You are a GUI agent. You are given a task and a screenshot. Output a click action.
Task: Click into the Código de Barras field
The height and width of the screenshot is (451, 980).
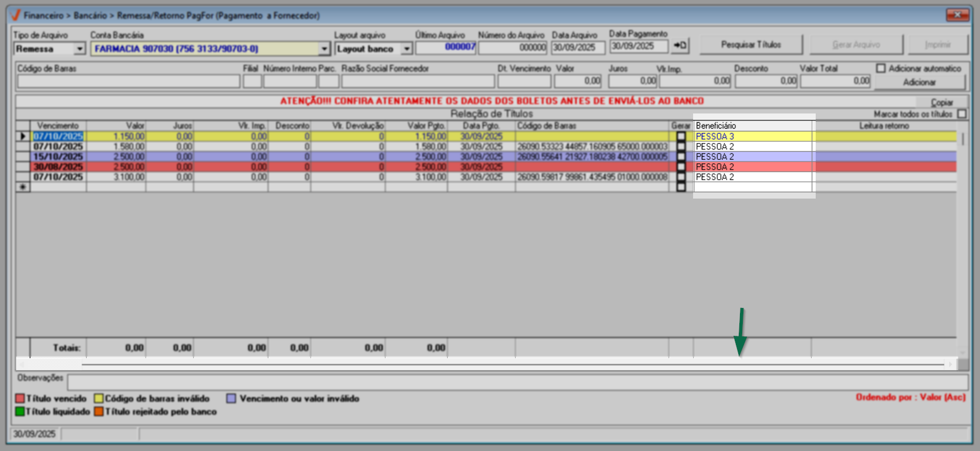pos(128,82)
